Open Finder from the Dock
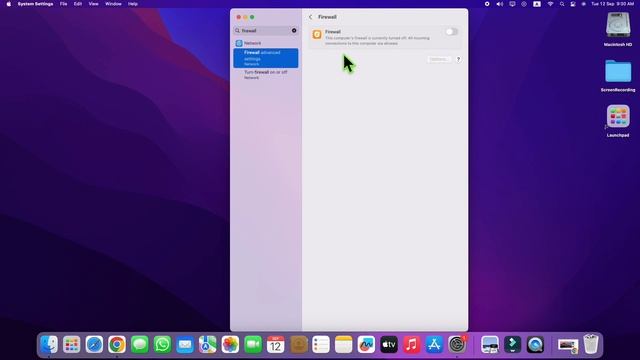640x360 pixels. coord(49,345)
